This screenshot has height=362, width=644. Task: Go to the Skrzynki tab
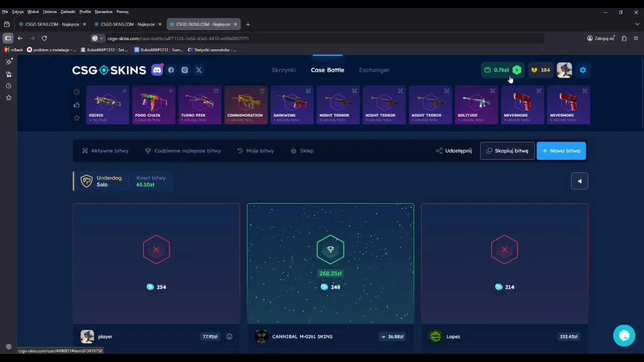[x=284, y=70]
